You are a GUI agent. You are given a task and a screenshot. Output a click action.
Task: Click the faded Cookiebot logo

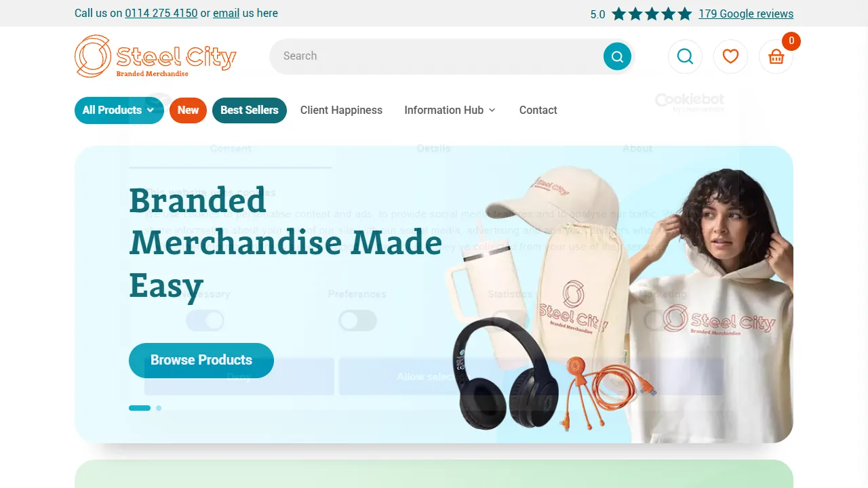tap(690, 102)
